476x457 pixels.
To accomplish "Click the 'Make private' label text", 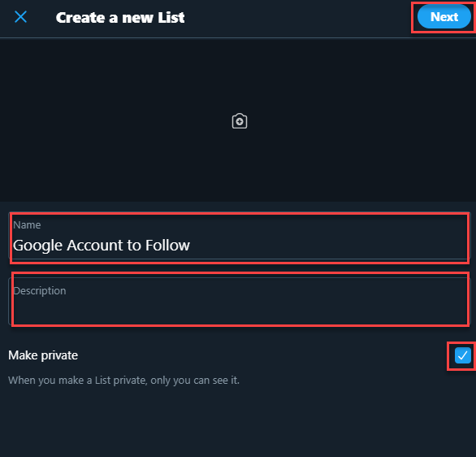I will (x=43, y=355).
